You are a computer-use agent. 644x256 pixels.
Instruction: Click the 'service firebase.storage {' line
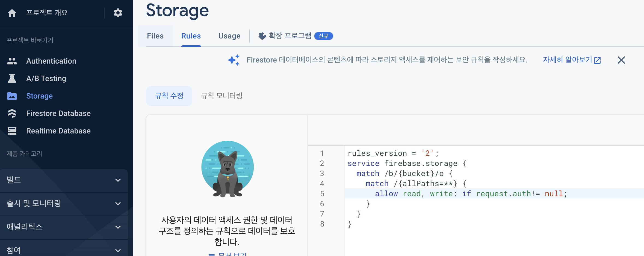pos(407,163)
